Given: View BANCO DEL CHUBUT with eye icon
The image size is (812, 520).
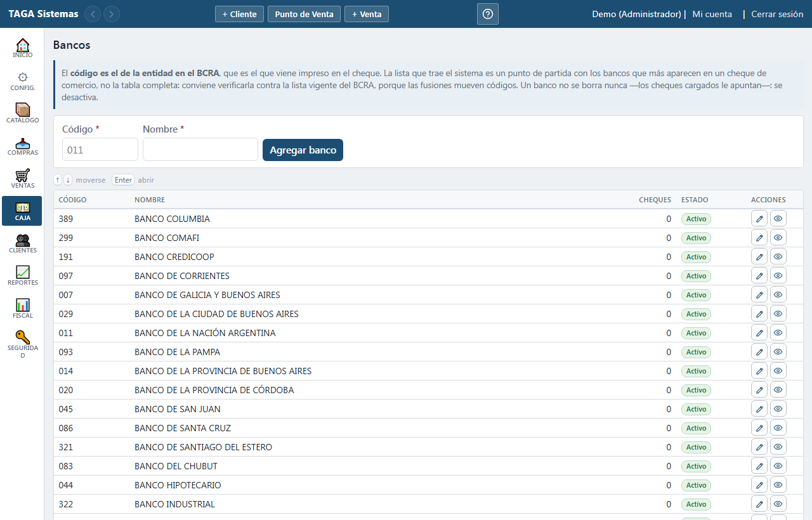Looking at the screenshot, I should 778,466.
